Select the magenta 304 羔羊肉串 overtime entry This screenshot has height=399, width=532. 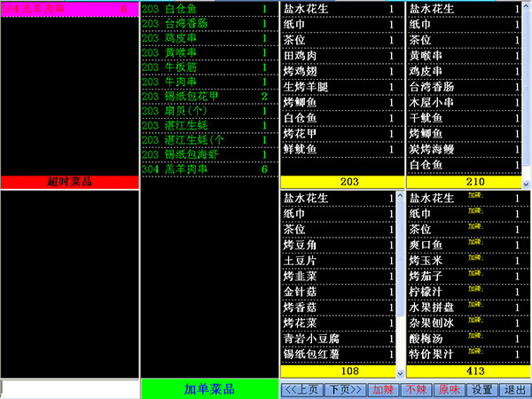pos(69,8)
